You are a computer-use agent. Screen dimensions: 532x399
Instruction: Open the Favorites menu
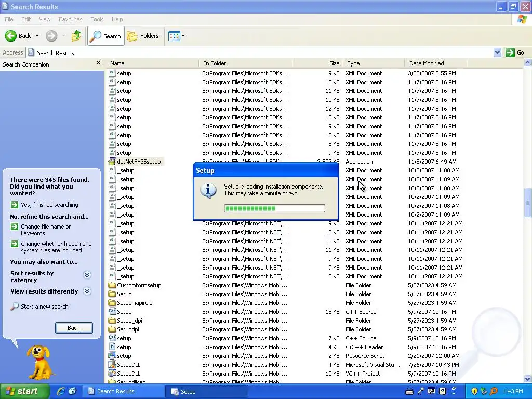tap(70, 19)
